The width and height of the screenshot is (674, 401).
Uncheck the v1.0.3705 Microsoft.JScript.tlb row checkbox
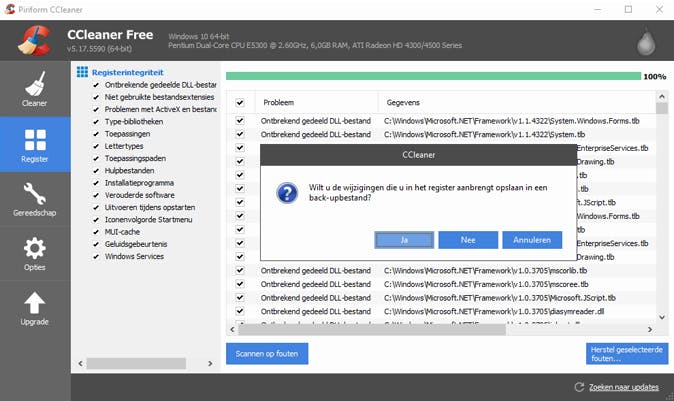[x=240, y=297]
